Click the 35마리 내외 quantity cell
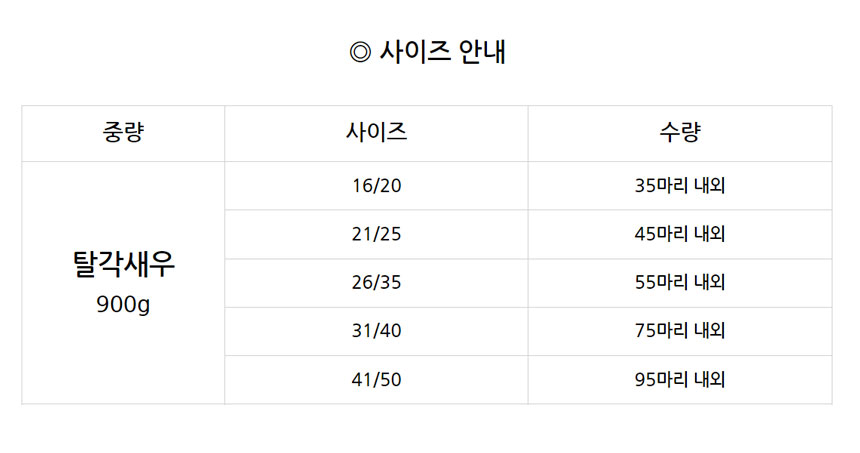 pyautogui.click(x=680, y=185)
